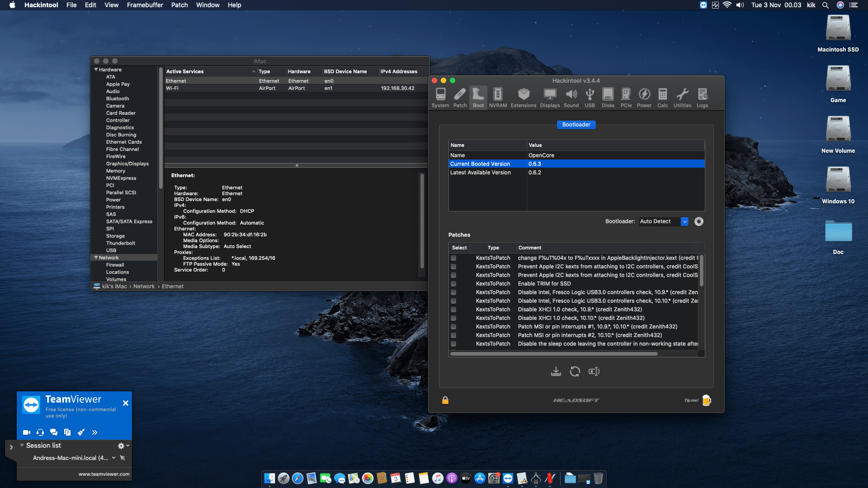The image size is (868, 488).
Task: Open the PCIe toolbar item
Action: [626, 98]
